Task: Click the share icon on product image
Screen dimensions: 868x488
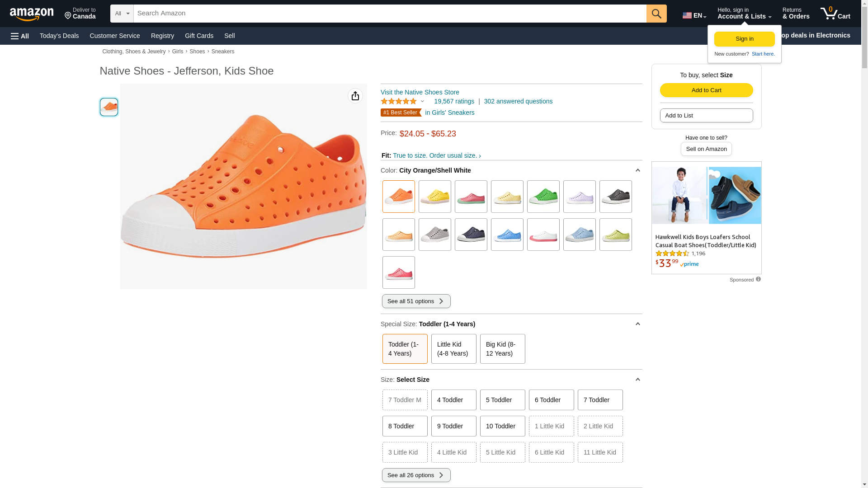Action: pyautogui.click(x=355, y=96)
